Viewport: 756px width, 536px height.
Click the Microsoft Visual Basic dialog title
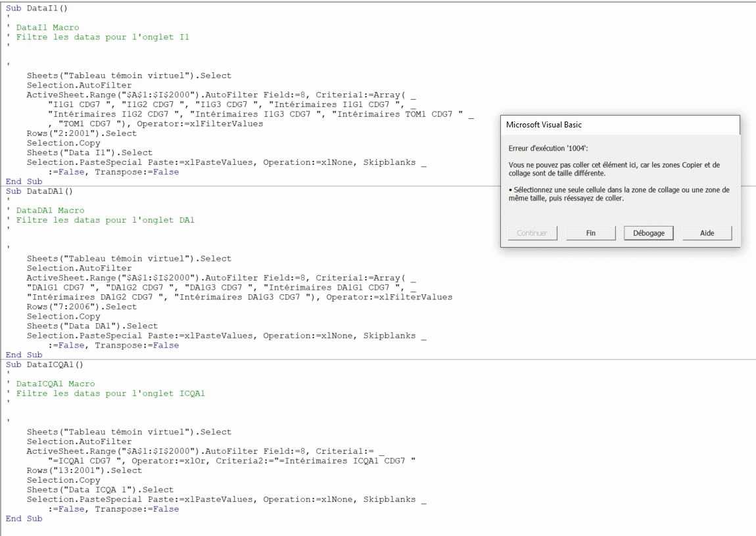point(544,125)
